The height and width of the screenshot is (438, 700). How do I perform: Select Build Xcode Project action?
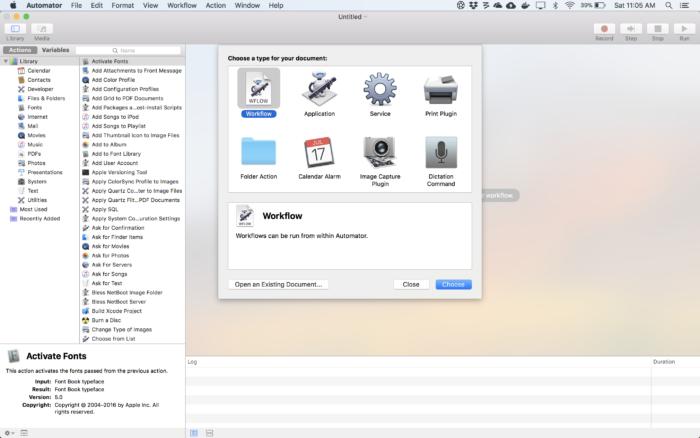pyautogui.click(x=117, y=311)
